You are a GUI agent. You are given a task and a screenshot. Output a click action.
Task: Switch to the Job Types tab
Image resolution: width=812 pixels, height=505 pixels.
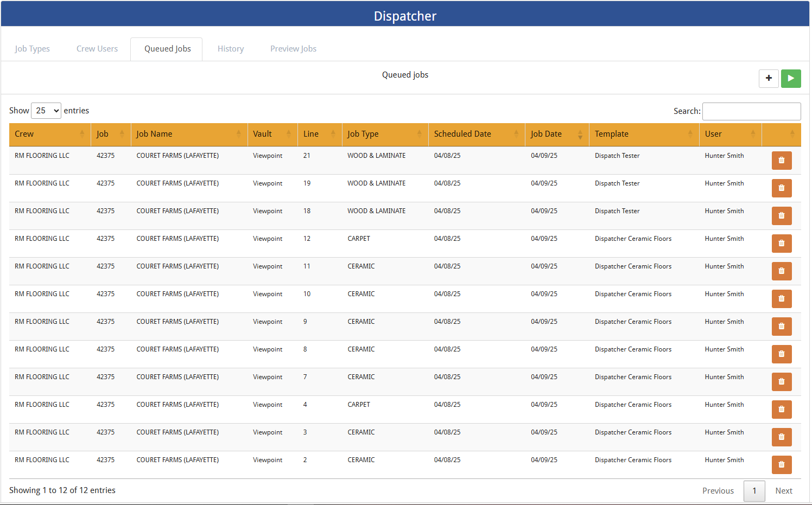(32, 48)
